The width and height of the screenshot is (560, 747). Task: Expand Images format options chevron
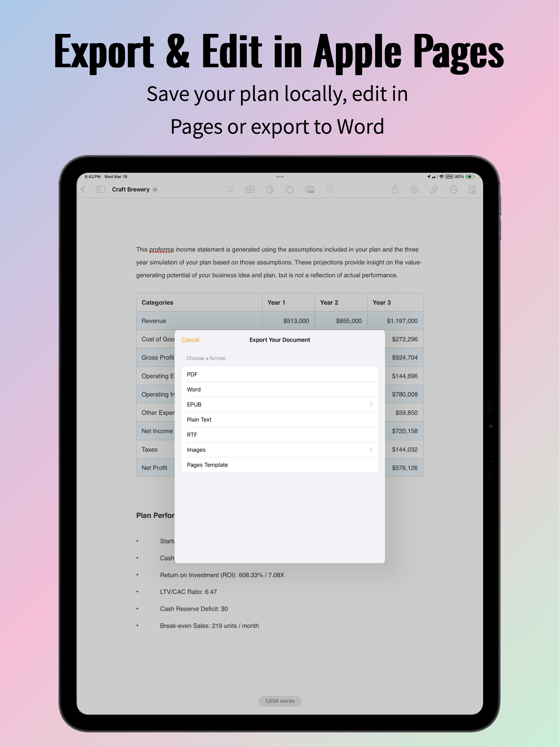tap(371, 450)
